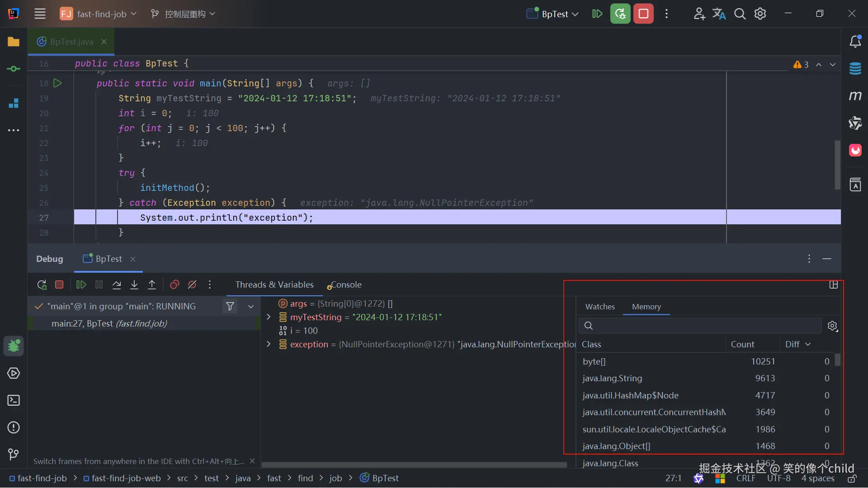
Task: Open Code With Me icon
Action: (x=699, y=14)
